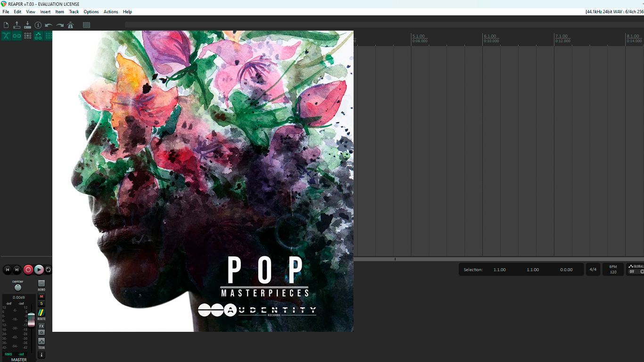Click the BPM 120 tempo field
This screenshot has height=362, width=644.
(x=613, y=270)
